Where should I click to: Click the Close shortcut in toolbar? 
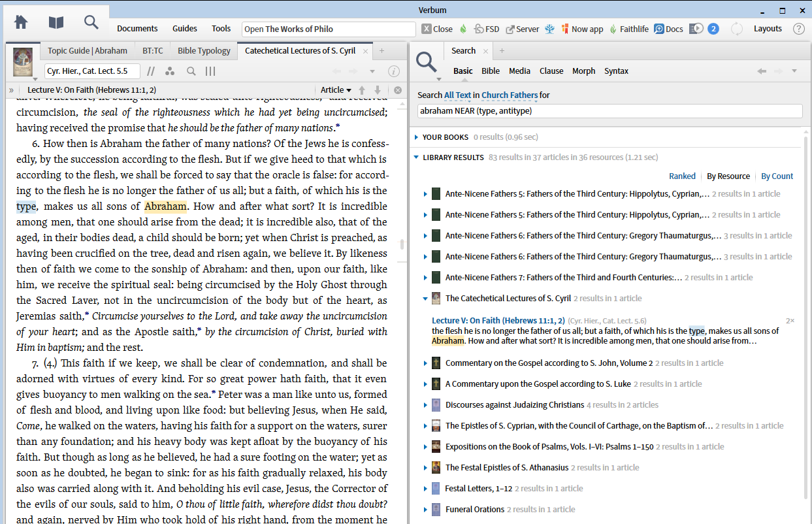[x=437, y=29]
